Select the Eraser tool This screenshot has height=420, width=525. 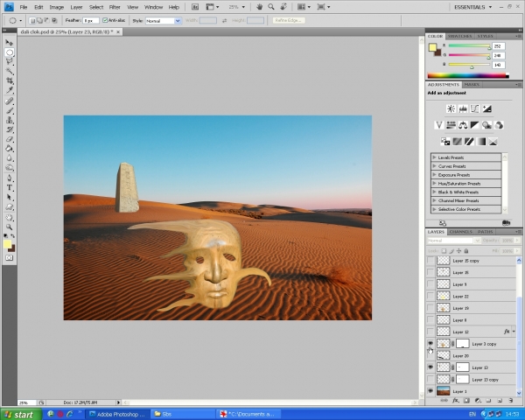(x=10, y=139)
